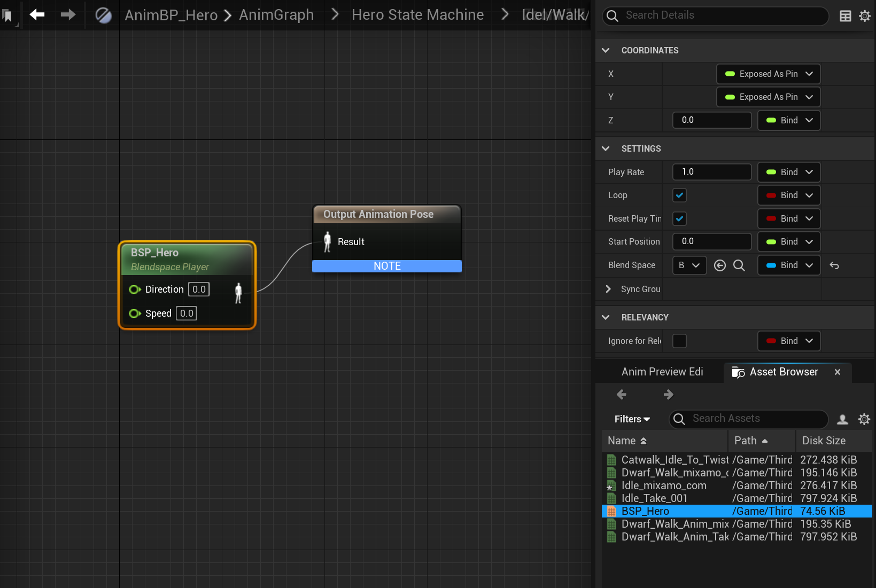The width and height of the screenshot is (876, 588).
Task: Browse to Blend Space asset magnifier icon
Action: click(739, 265)
